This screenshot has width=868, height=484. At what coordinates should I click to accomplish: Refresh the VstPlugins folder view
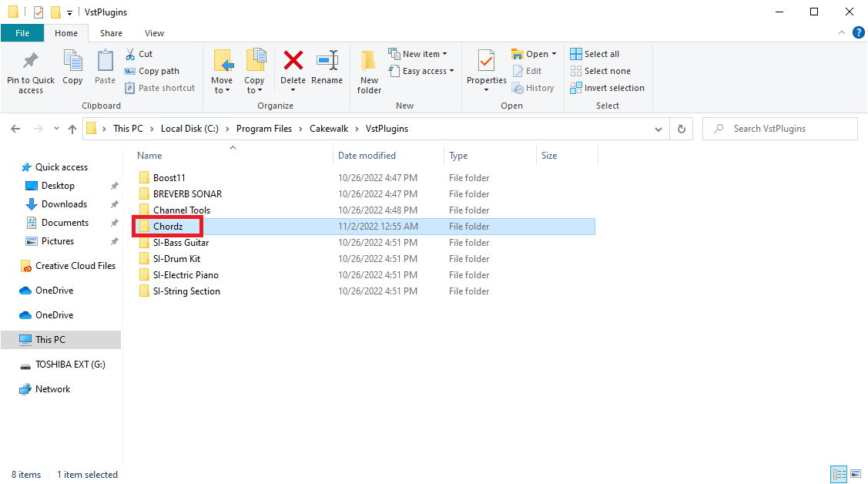[682, 129]
